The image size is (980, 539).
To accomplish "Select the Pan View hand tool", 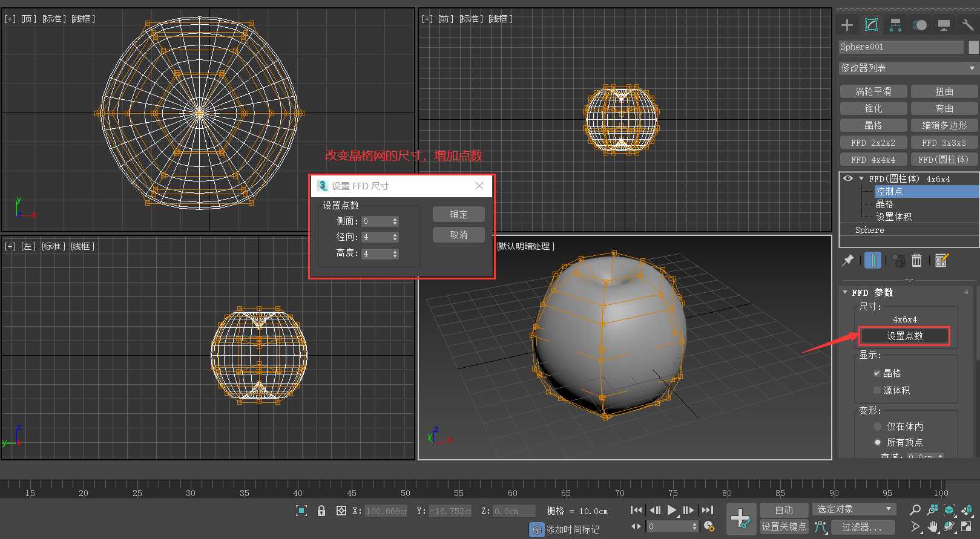I will [933, 527].
